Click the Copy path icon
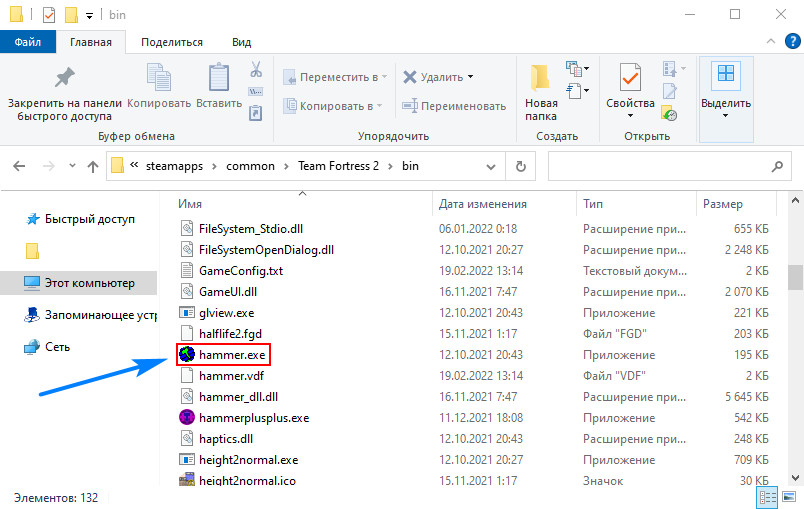 click(x=256, y=92)
